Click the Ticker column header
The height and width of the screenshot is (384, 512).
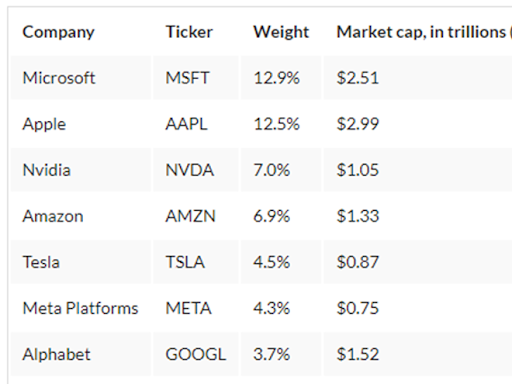[196, 32]
